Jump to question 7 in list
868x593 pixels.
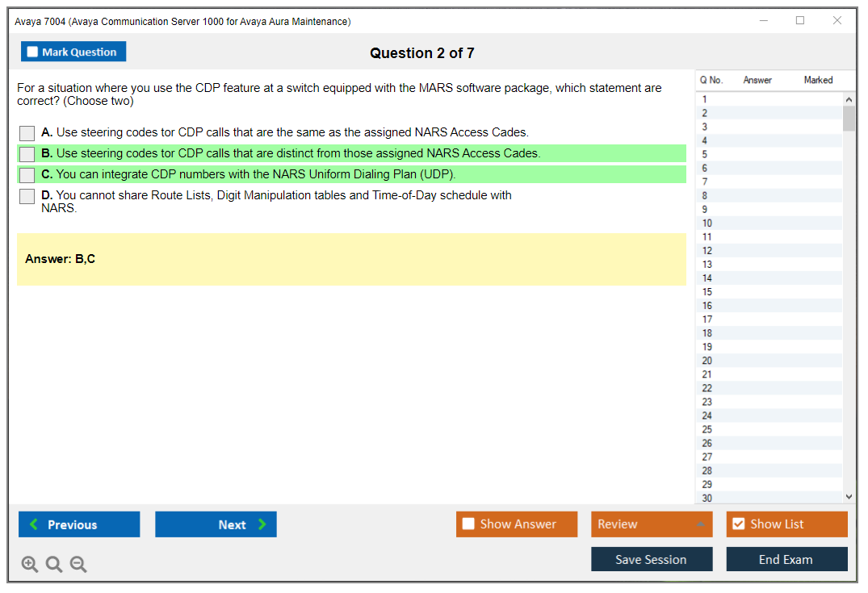tap(705, 182)
